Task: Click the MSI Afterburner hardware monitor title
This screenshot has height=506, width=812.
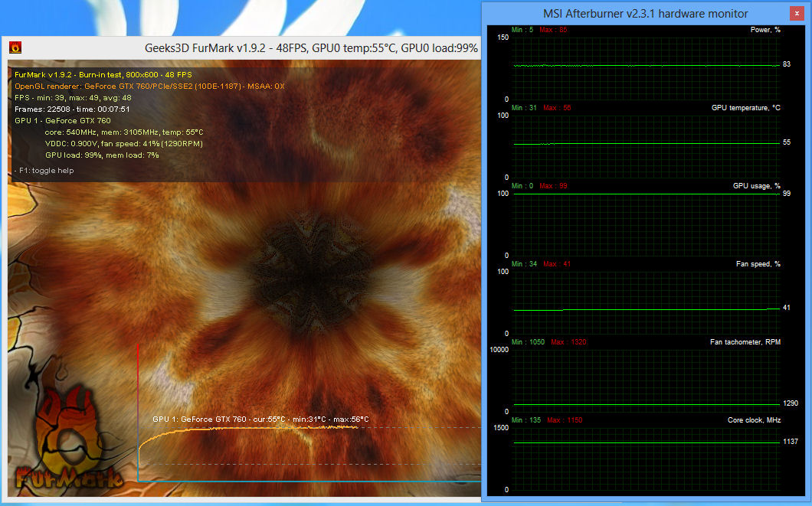Action: pyautogui.click(x=645, y=14)
